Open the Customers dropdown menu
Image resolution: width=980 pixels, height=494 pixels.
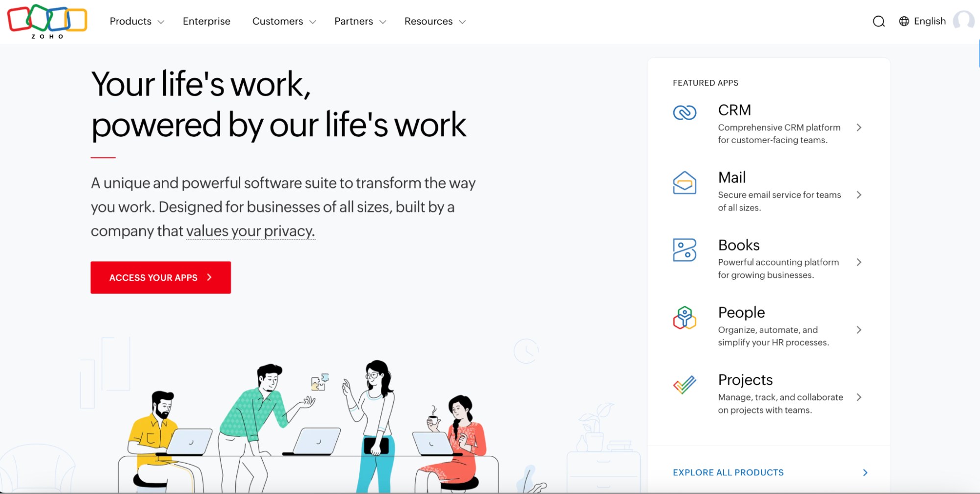(283, 21)
